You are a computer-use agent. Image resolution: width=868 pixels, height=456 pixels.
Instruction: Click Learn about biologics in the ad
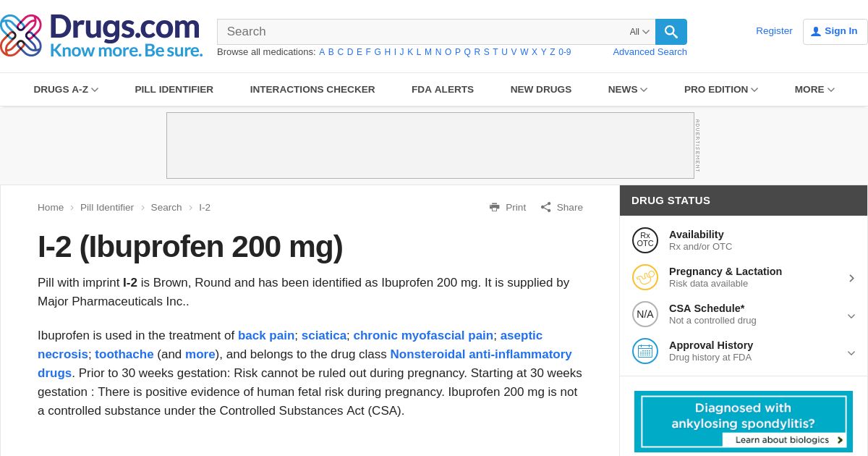786,439
